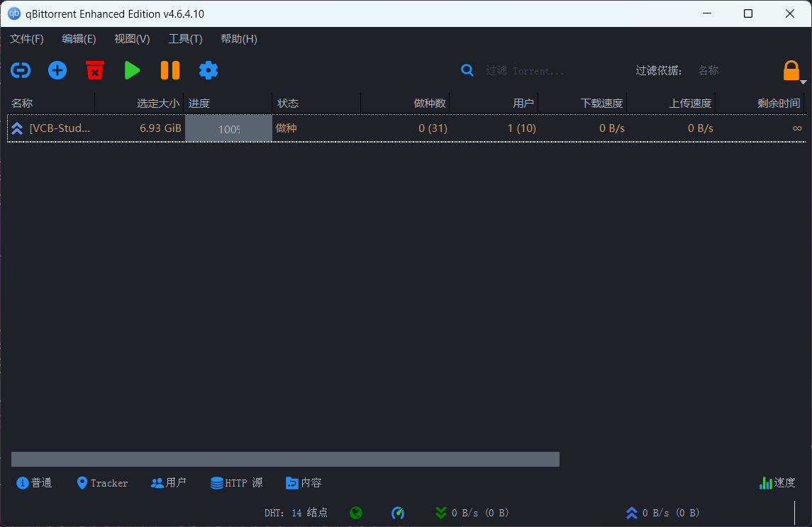This screenshot has height=527, width=812.
Task: Click the 100% progress bar cell
Action: tap(228, 128)
